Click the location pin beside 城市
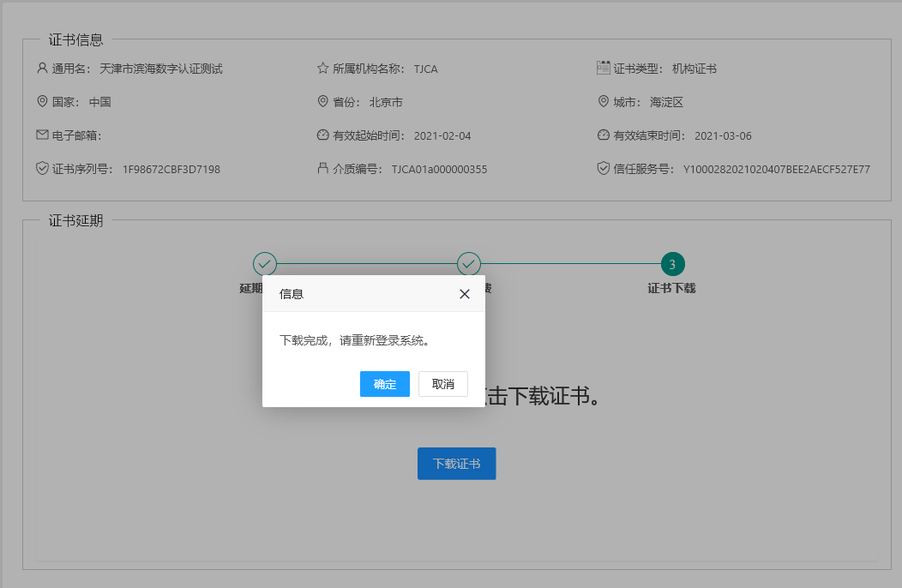 [x=603, y=101]
